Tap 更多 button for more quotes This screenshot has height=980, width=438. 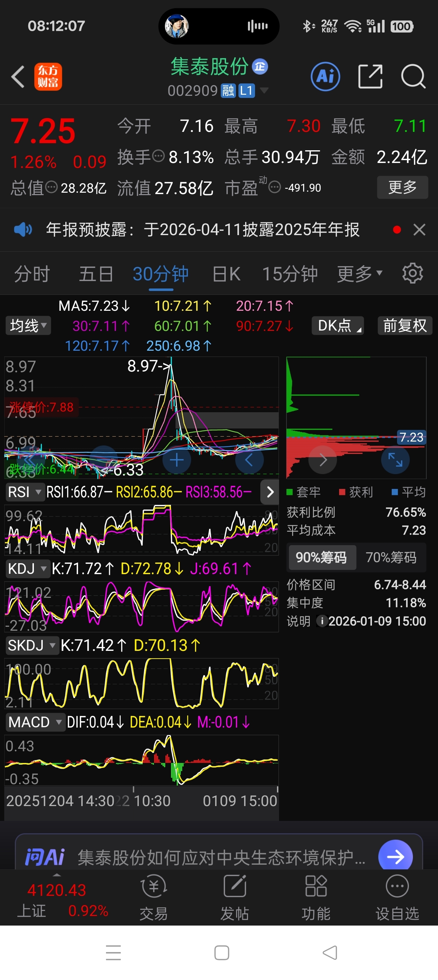pyautogui.click(x=403, y=187)
